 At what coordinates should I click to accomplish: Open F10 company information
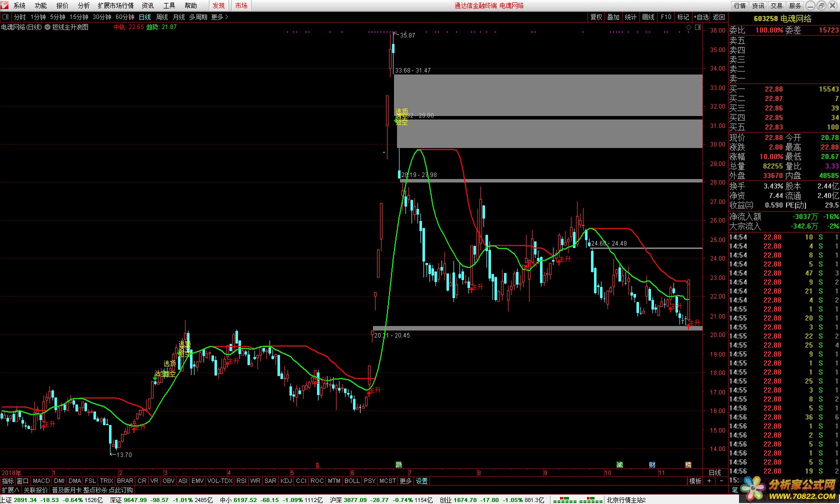click(666, 17)
